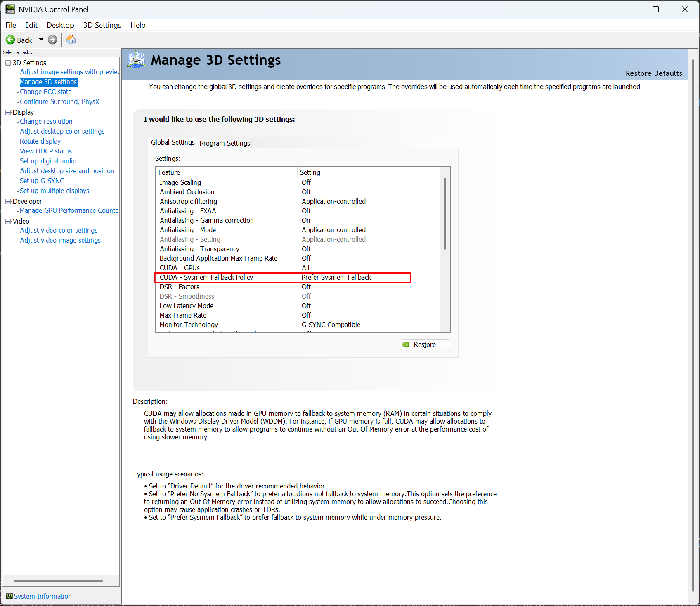The width and height of the screenshot is (700, 606).
Task: Open the File menu
Action: pos(11,25)
